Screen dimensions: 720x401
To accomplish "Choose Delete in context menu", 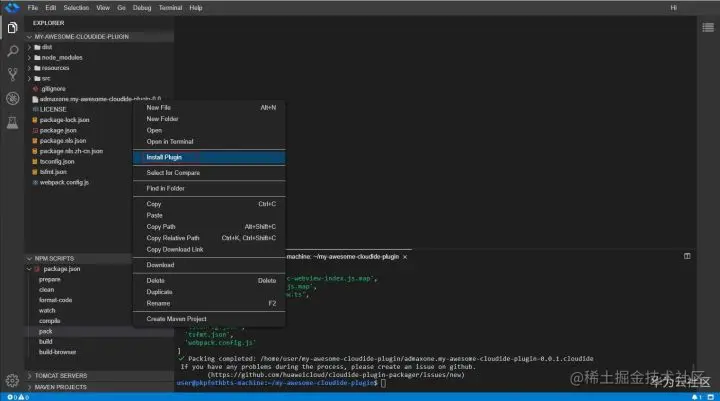I will point(209,281).
